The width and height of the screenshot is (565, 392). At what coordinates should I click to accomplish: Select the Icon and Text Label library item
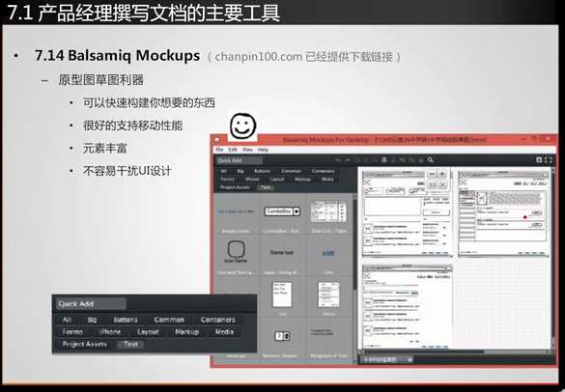[236, 257]
